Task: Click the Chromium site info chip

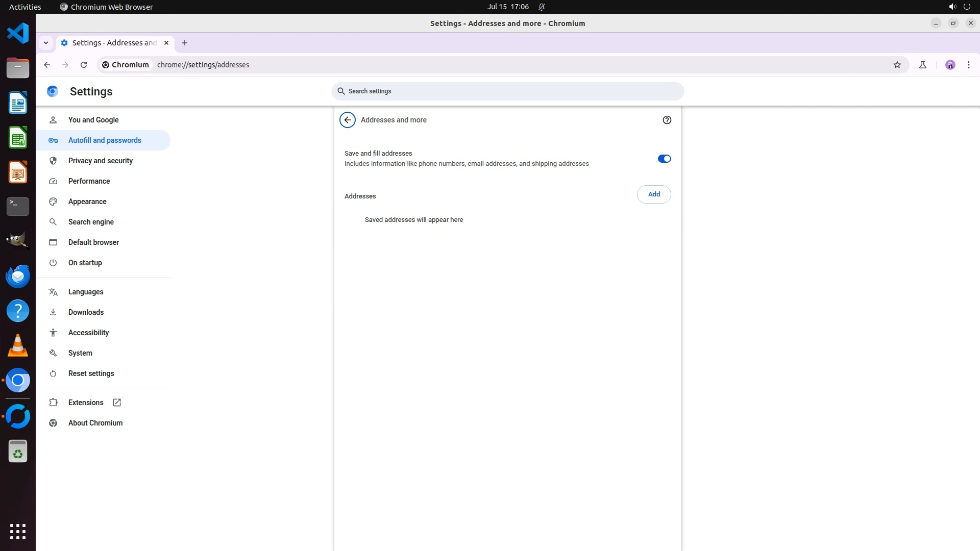Action: tap(126, 65)
